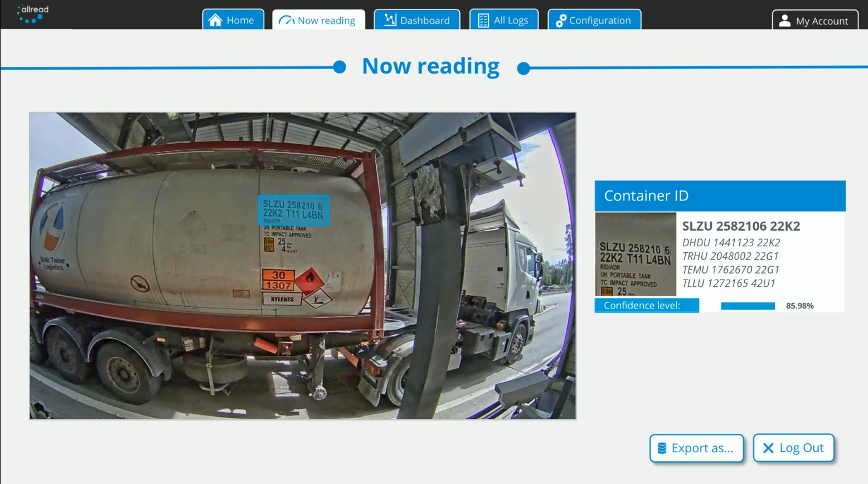Open My Account

(815, 20)
